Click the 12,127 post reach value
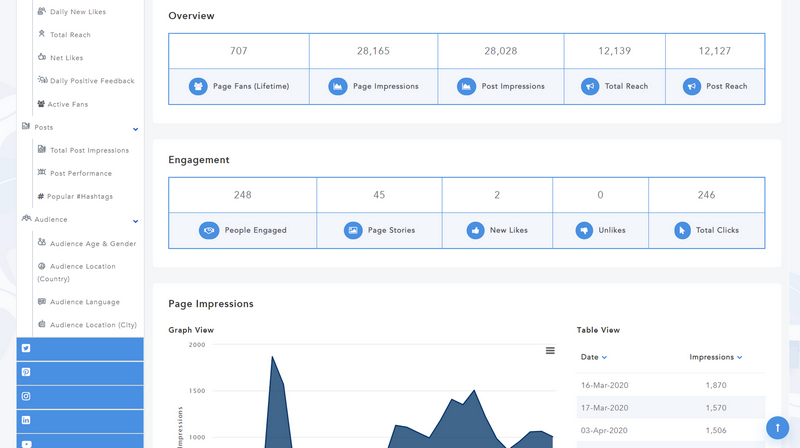The width and height of the screenshot is (800, 448). tap(715, 51)
